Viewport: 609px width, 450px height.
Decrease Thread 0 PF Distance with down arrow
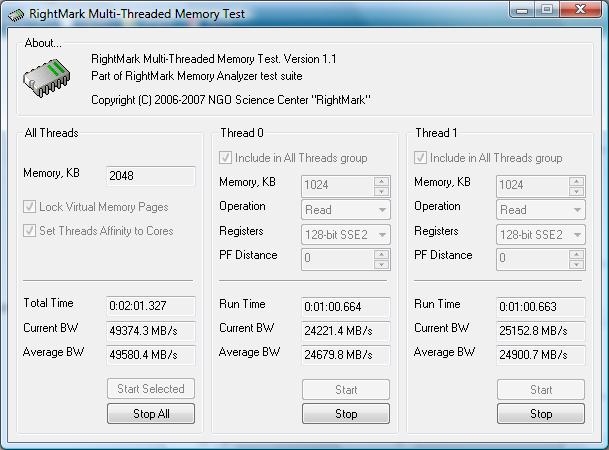pyautogui.click(x=381, y=264)
